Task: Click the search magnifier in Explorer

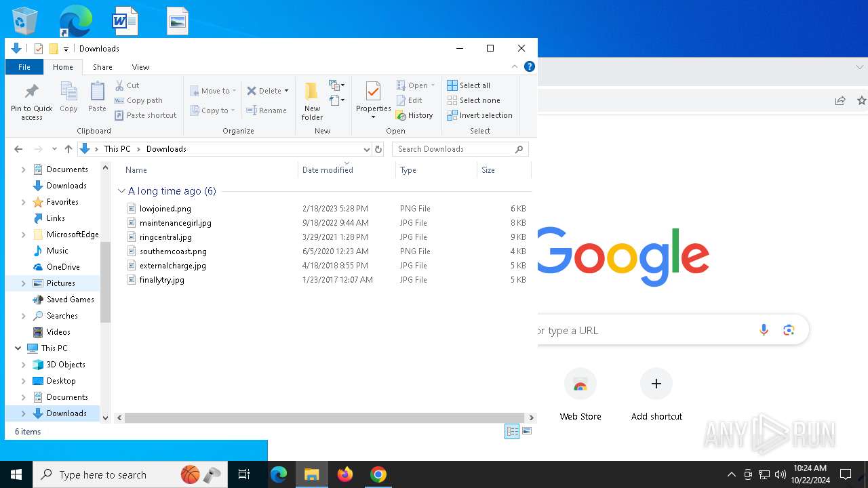Action: [x=519, y=149]
